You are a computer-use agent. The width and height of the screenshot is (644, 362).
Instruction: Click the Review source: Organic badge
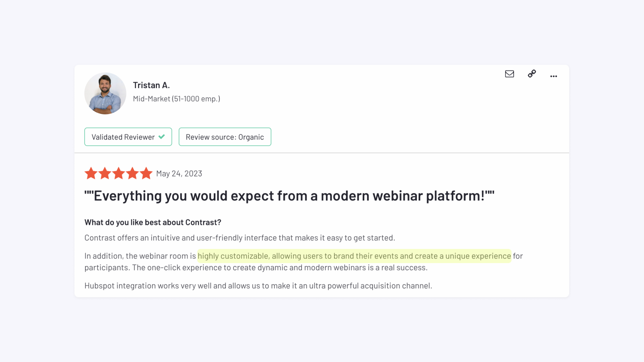[225, 137]
